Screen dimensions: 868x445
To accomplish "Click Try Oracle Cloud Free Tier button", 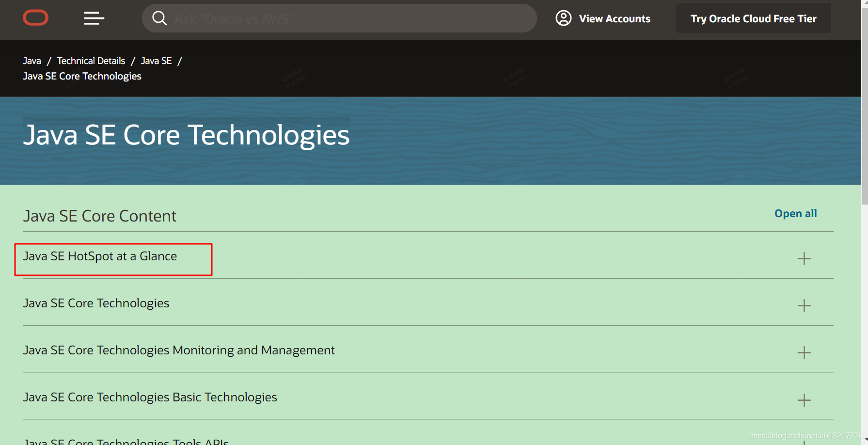I will click(x=753, y=18).
